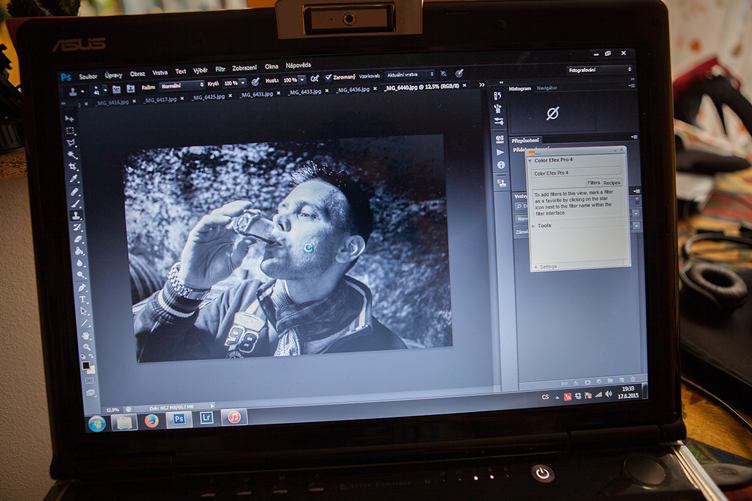Open the Fotografování workspace dropdown
The image size is (752, 501).
[x=599, y=70]
